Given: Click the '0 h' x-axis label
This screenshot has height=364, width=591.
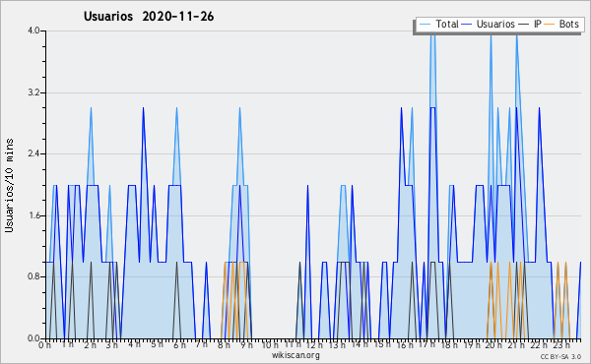Looking at the screenshot, I should point(44,345).
